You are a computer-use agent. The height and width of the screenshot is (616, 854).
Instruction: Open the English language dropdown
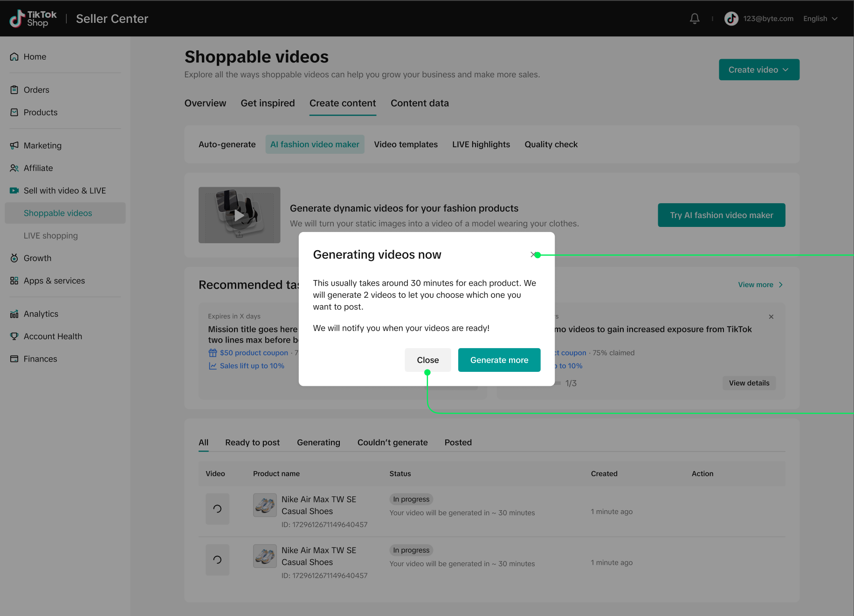tap(820, 19)
